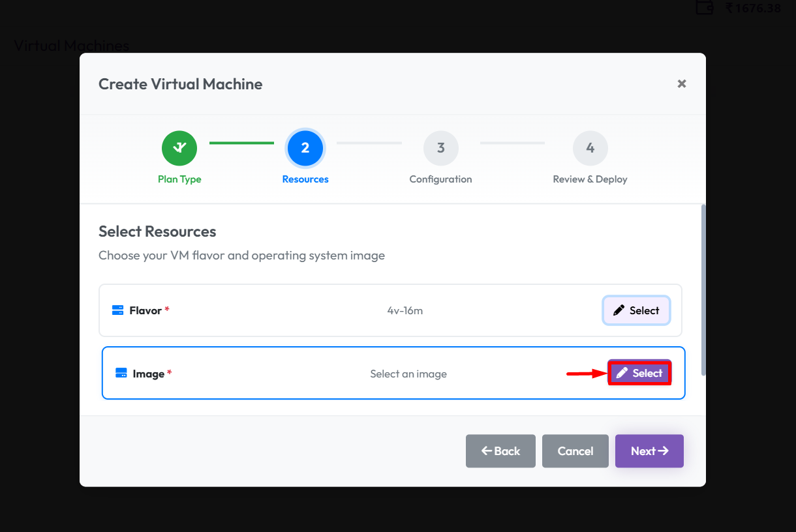Click the server icon beside Image
Screen dimensions: 796x532
pos(121,374)
